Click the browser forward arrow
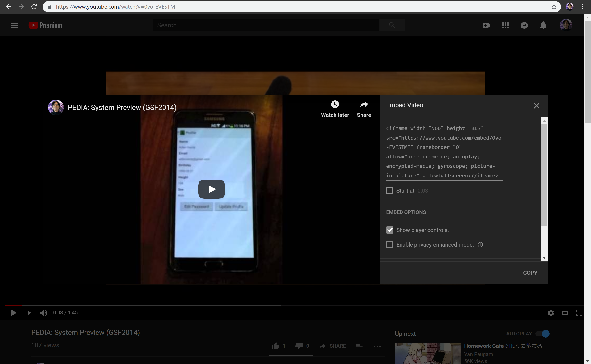The width and height of the screenshot is (591, 364). pos(21,7)
